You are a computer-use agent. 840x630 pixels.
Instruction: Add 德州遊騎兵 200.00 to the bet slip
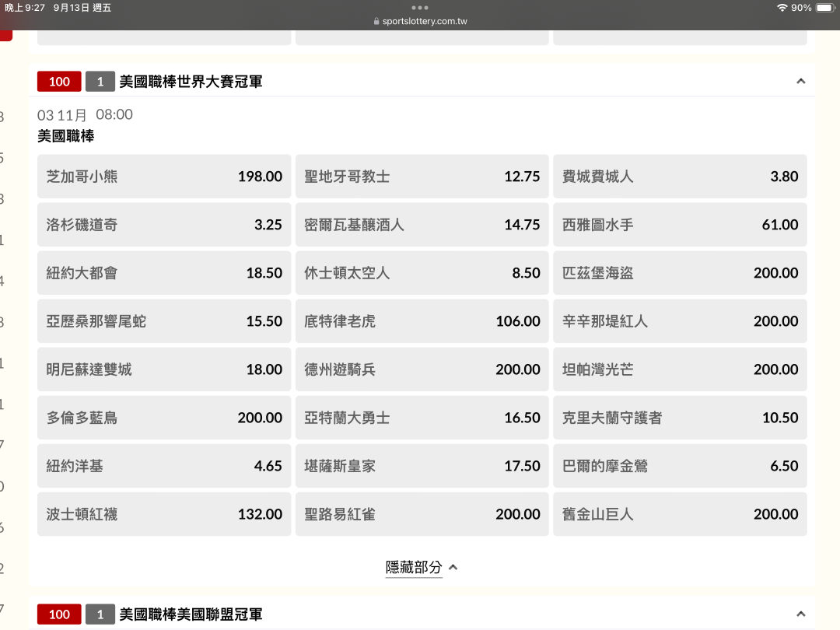422,369
